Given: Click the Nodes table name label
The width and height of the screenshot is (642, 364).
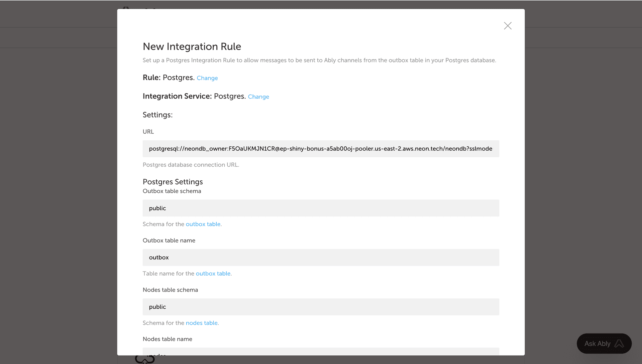Looking at the screenshot, I should point(167,339).
